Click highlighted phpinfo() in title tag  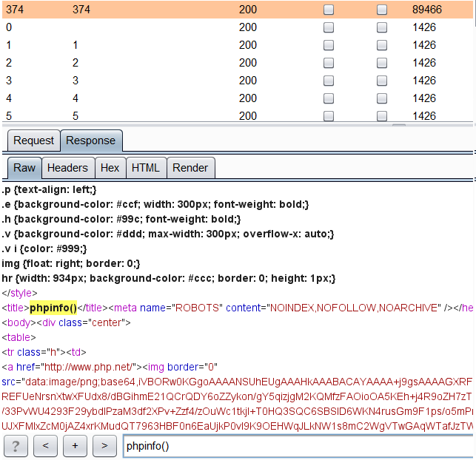tap(53, 308)
